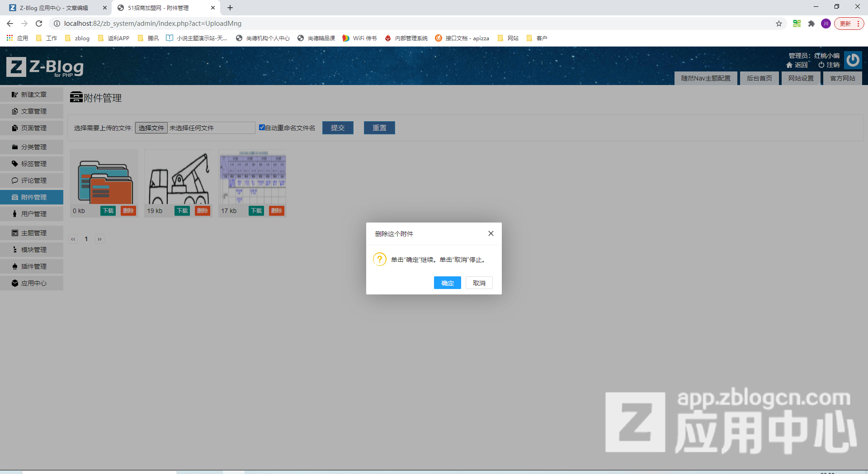Download the 19 kb attachment
Viewport: 868px width, 474px height.
182,211
